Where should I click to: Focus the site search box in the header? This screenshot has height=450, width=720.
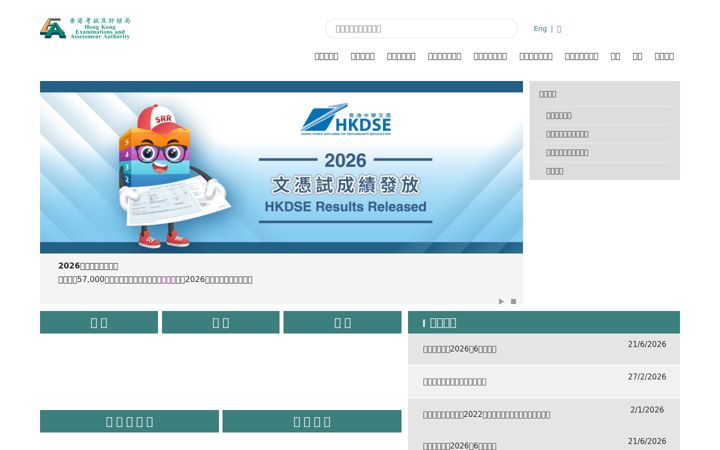[x=422, y=28]
